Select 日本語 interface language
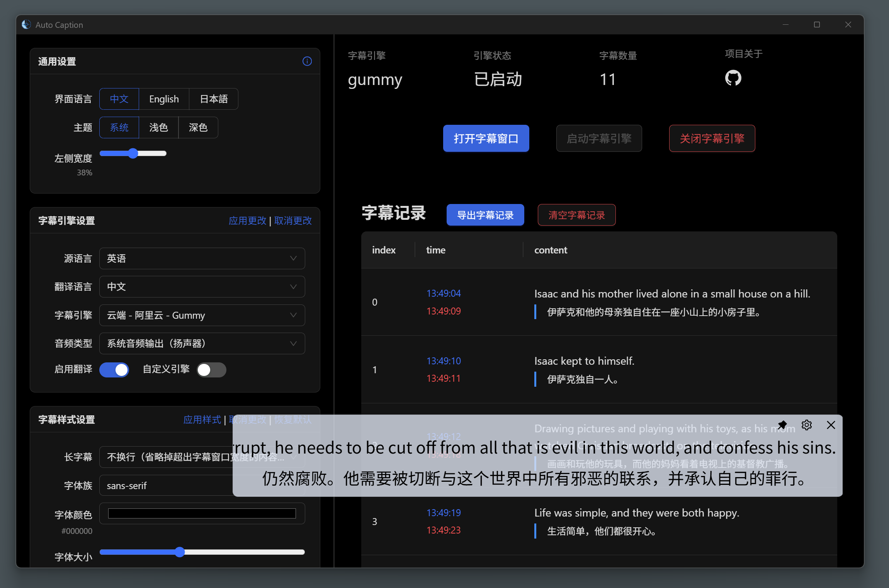The width and height of the screenshot is (889, 588). click(x=214, y=99)
